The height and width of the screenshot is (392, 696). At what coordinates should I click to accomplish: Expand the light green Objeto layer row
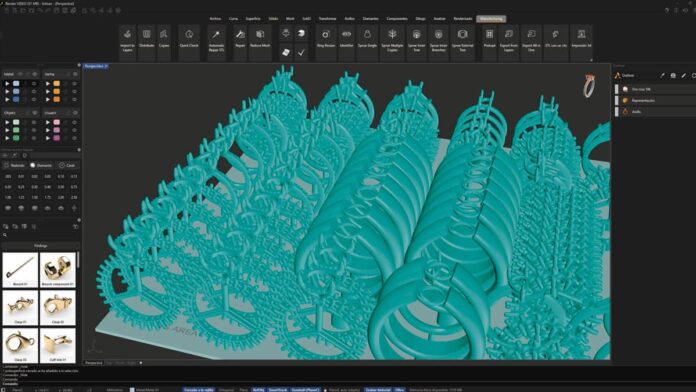pyautogui.click(x=7, y=122)
